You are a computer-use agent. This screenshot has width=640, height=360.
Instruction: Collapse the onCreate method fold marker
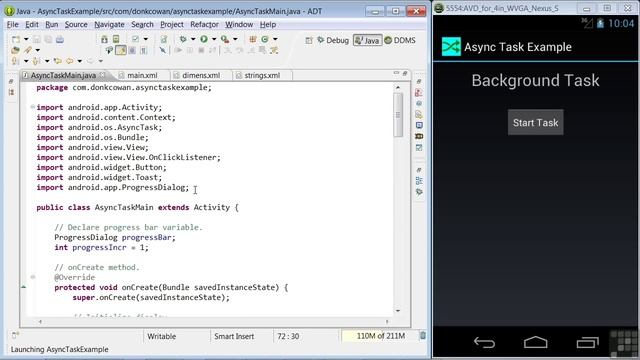point(33,277)
